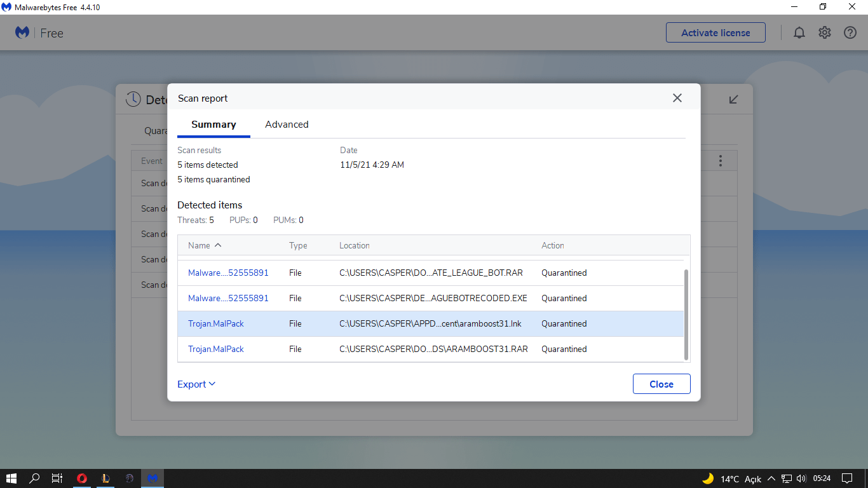868x488 pixels.
Task: Open Trojan.MalPack link for ARAMBOOST31.RAR
Action: tap(216, 349)
